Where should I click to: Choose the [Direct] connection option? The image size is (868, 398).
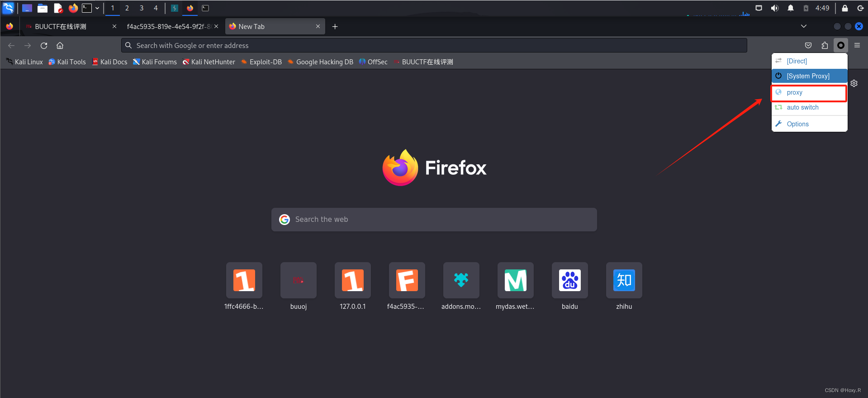[809, 61]
